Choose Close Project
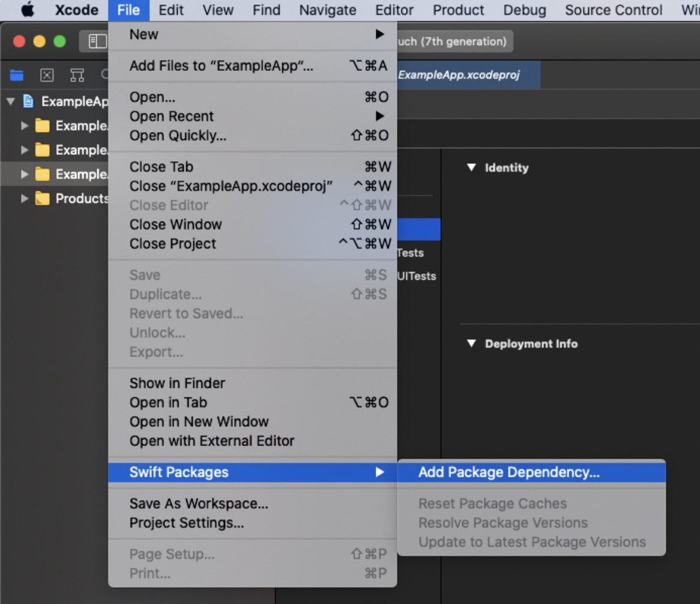The height and width of the screenshot is (604, 700). point(252,243)
